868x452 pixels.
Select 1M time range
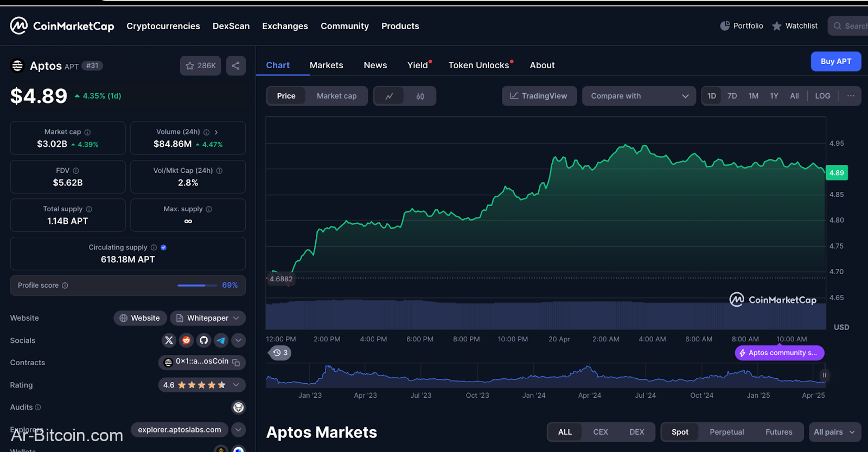coord(754,96)
